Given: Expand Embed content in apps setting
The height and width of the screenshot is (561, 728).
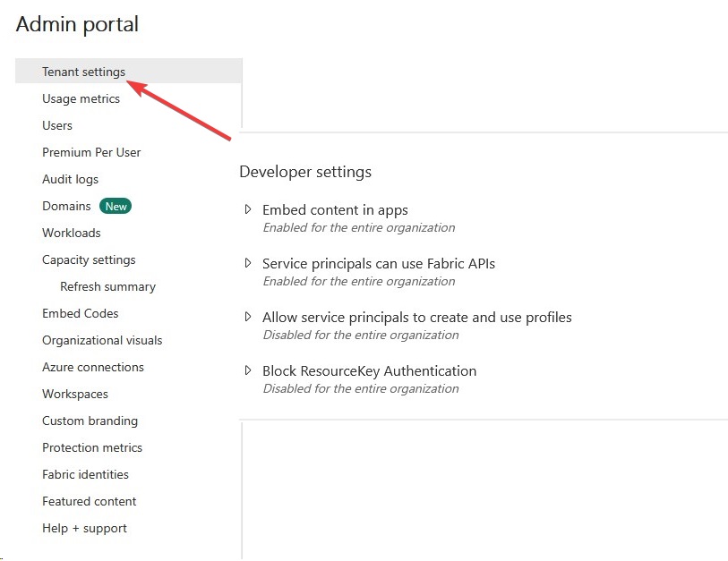Looking at the screenshot, I should (x=249, y=210).
